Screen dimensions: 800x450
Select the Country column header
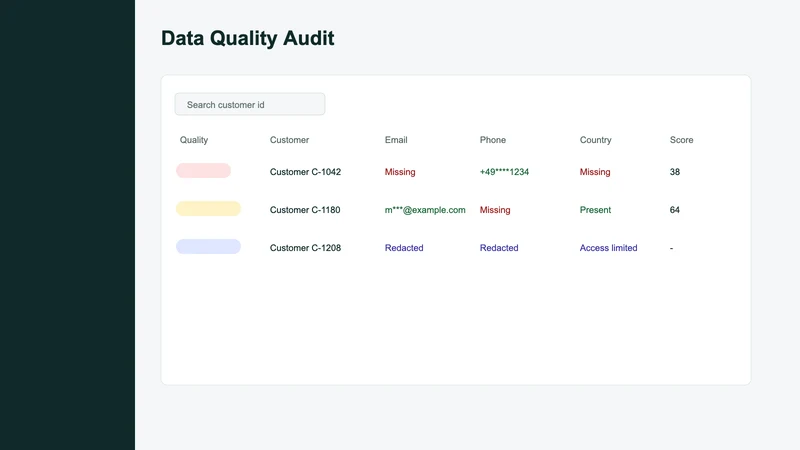click(x=595, y=140)
